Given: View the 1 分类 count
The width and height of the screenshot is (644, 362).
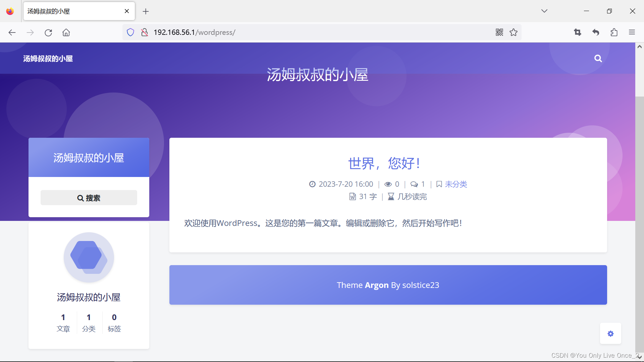Looking at the screenshot, I should pyautogui.click(x=89, y=323).
